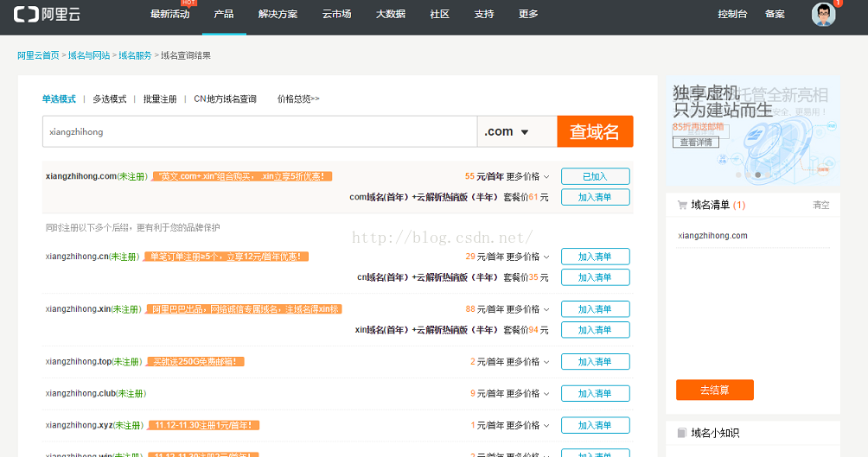Click the cn 12元/首年 promotion tag
Viewport: 868px width, 457px height.
tap(226, 257)
